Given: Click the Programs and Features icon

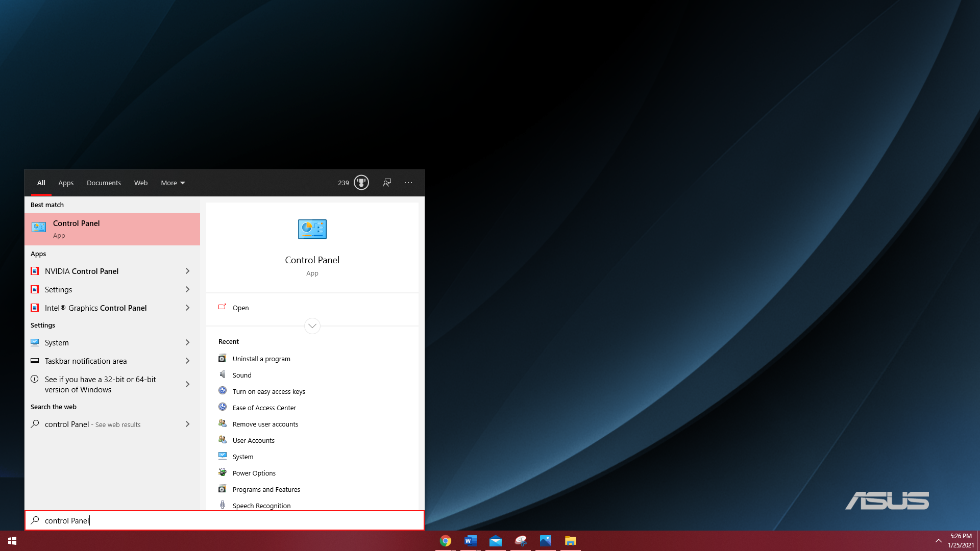Looking at the screenshot, I should pyautogui.click(x=223, y=489).
